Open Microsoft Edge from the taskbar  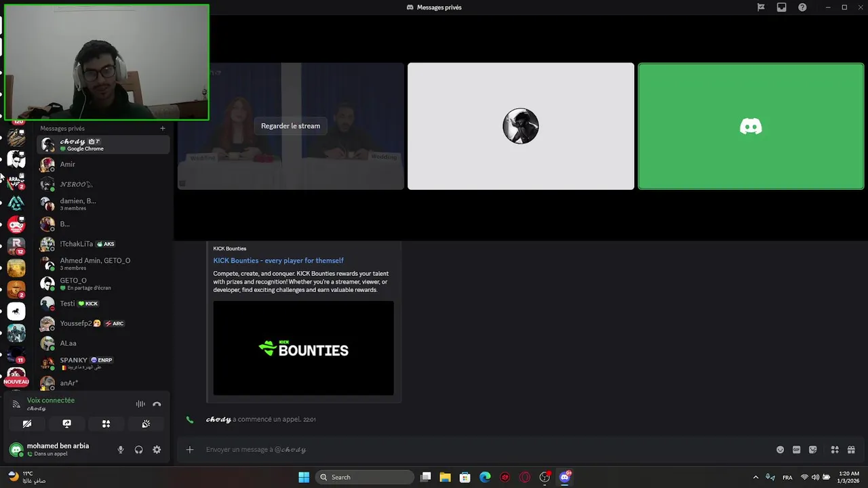(485, 477)
